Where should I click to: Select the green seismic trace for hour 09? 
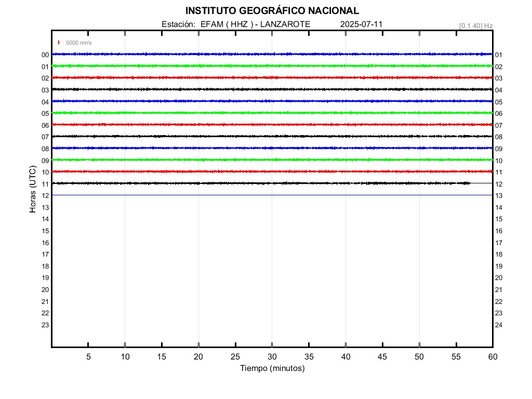[272, 160]
